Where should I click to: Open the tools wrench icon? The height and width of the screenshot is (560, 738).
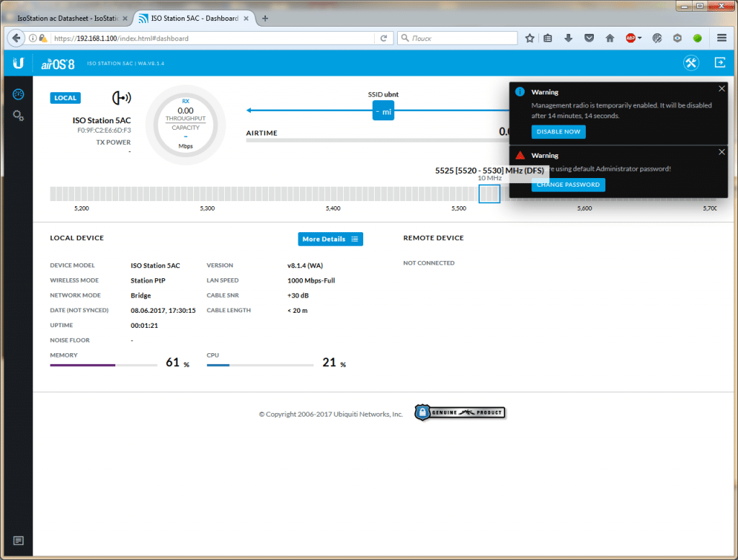coord(691,63)
